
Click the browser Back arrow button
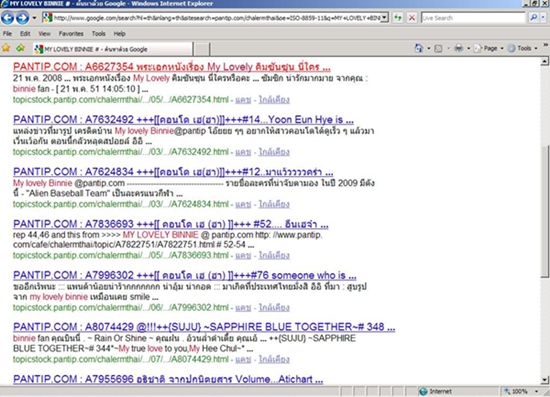[7, 18]
